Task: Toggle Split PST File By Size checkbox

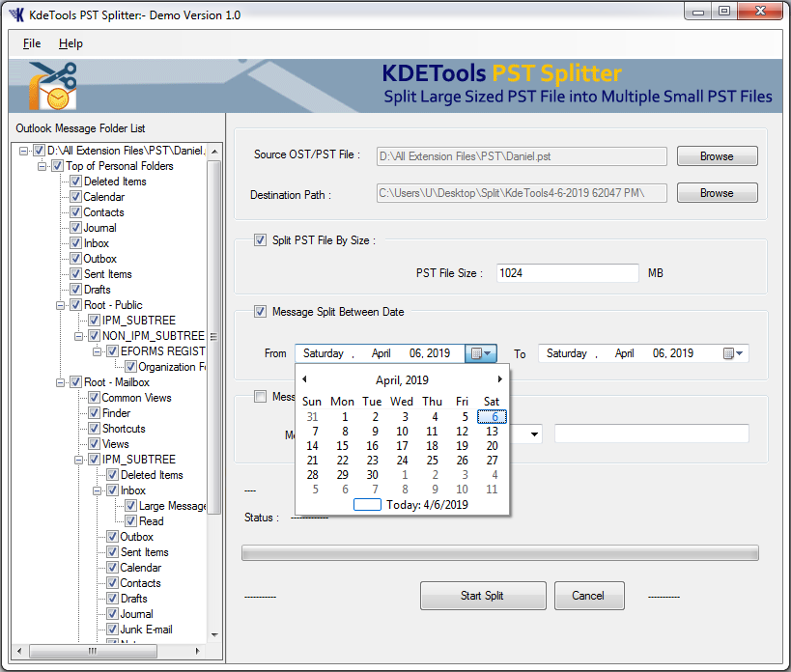Action: click(261, 240)
